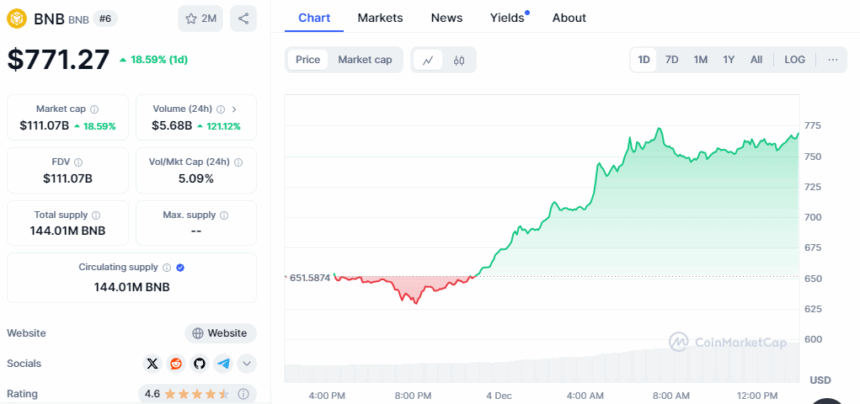Click the $771.27 price text
This screenshot has width=860, height=404.
pyautogui.click(x=58, y=59)
